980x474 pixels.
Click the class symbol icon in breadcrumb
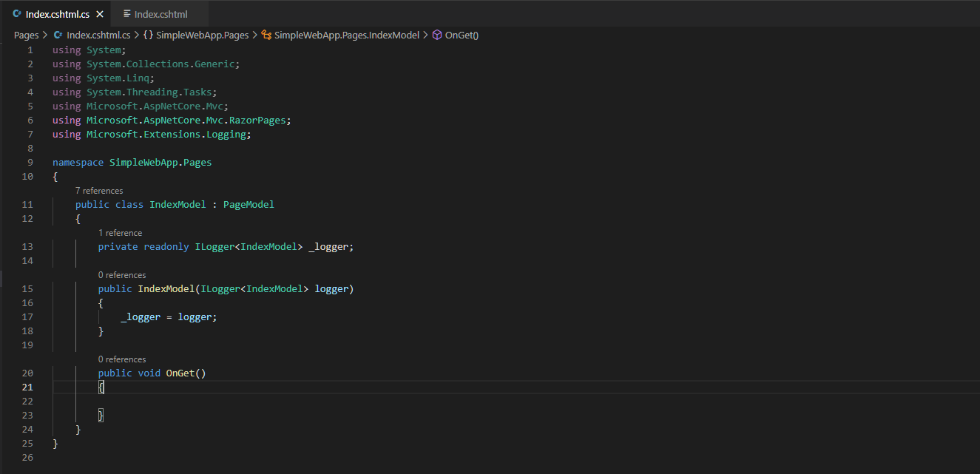(x=266, y=35)
